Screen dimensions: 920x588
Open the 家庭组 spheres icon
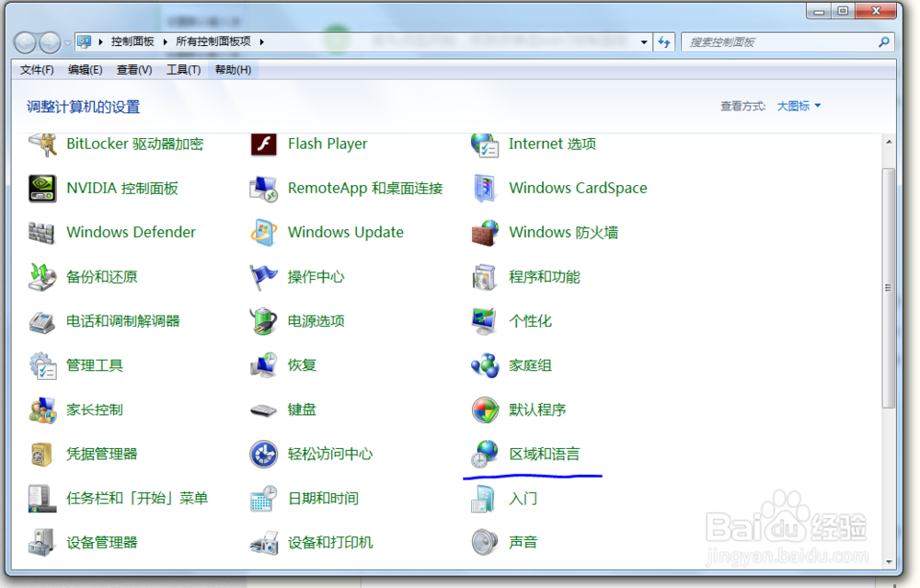[485, 365]
